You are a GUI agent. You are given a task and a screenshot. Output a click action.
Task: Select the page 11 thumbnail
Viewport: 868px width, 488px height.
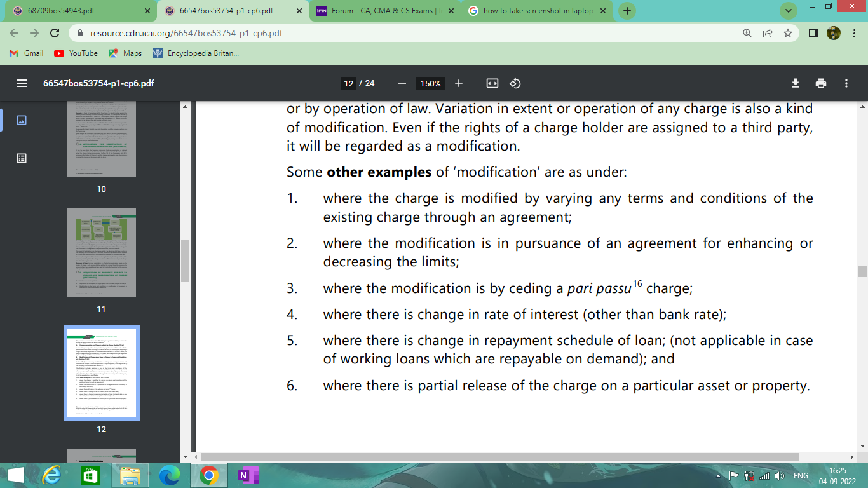(x=102, y=253)
